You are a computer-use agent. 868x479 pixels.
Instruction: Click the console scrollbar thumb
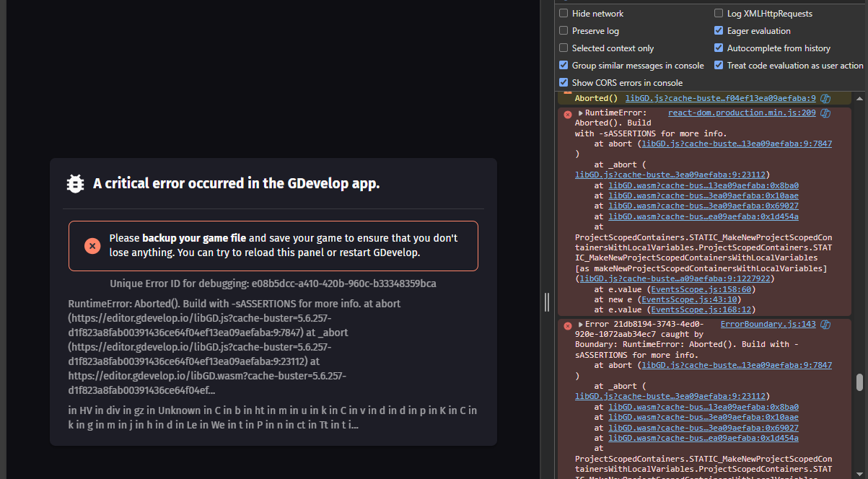point(859,382)
